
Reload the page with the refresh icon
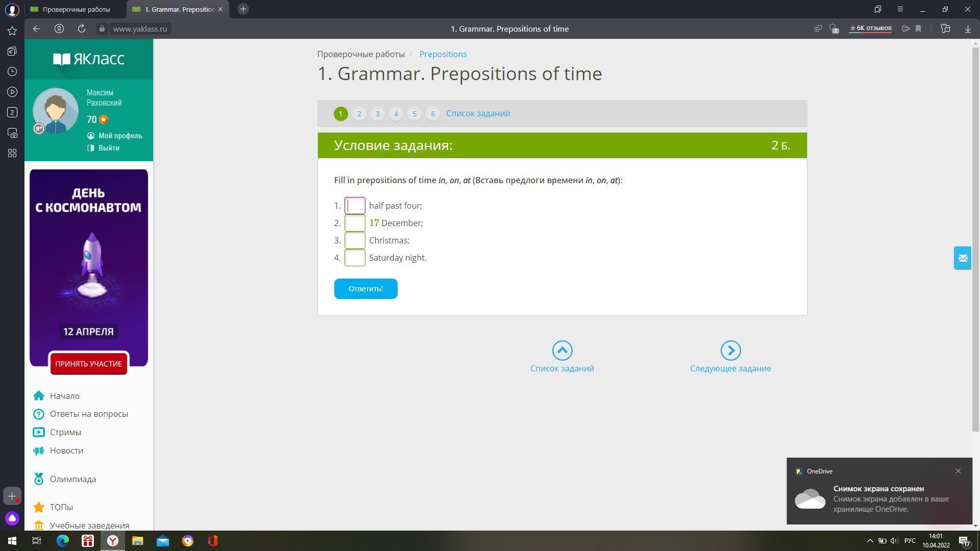coord(81,29)
